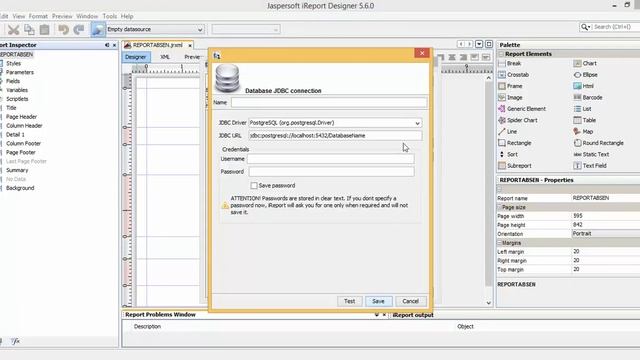640x360 pixels.
Task: Open the JDBC Driver dropdown
Action: click(417, 123)
